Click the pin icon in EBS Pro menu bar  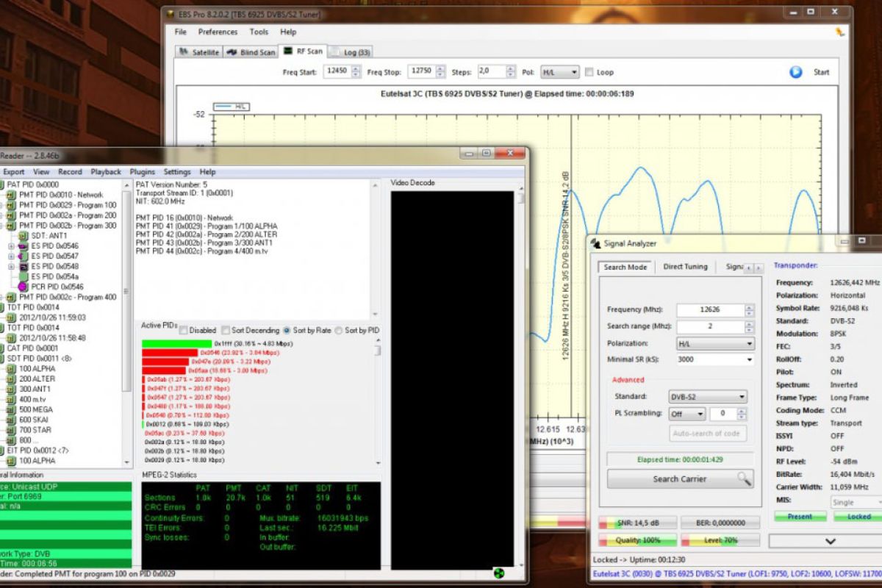[x=840, y=32]
